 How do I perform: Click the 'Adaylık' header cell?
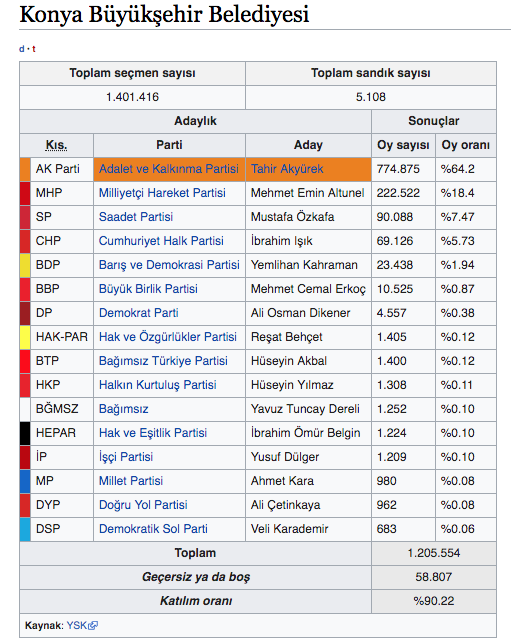[x=195, y=121]
